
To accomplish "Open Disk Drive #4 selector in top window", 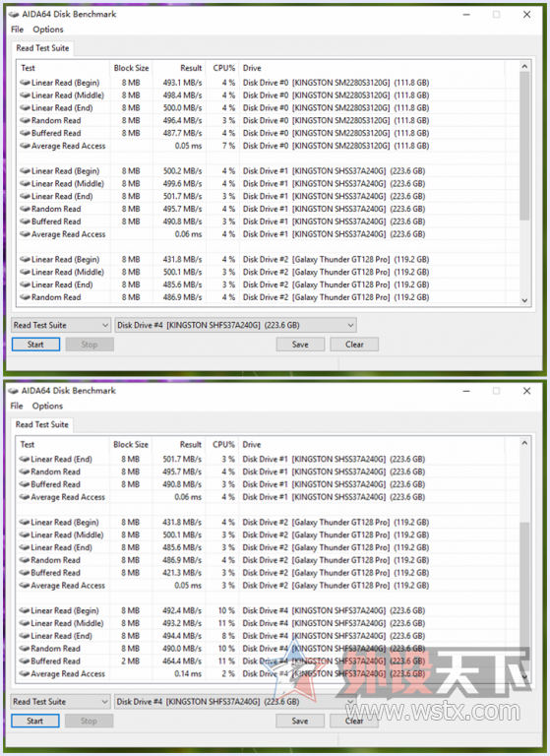I will [236, 325].
